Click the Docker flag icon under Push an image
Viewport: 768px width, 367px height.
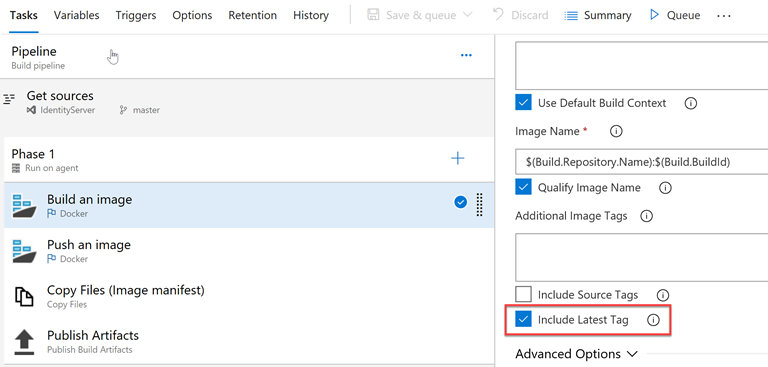coord(51,259)
